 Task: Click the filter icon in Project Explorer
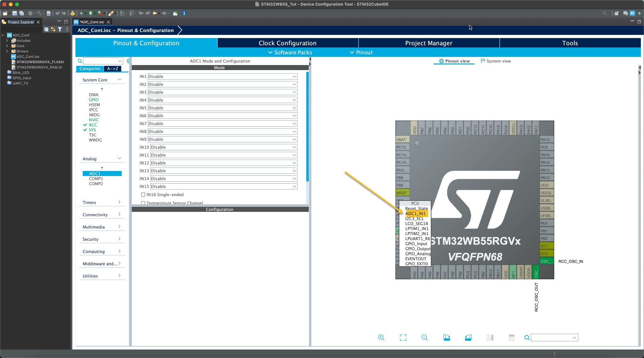pyautogui.click(x=60, y=29)
